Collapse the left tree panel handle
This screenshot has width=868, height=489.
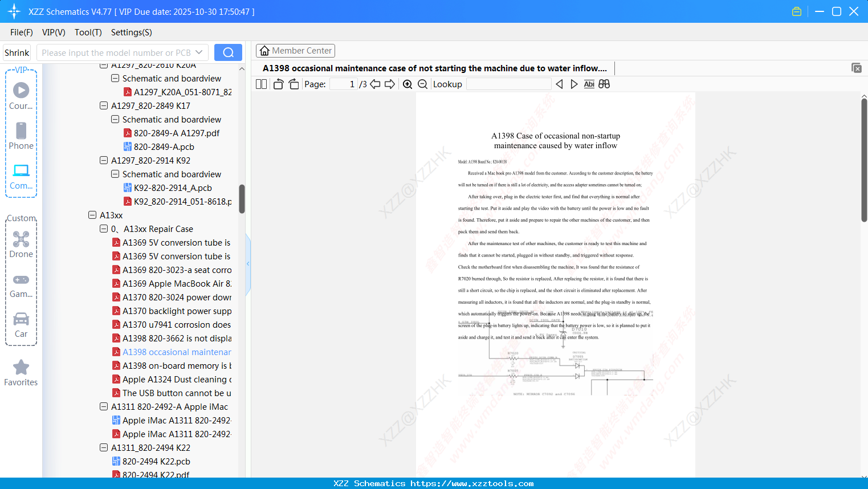coord(248,264)
